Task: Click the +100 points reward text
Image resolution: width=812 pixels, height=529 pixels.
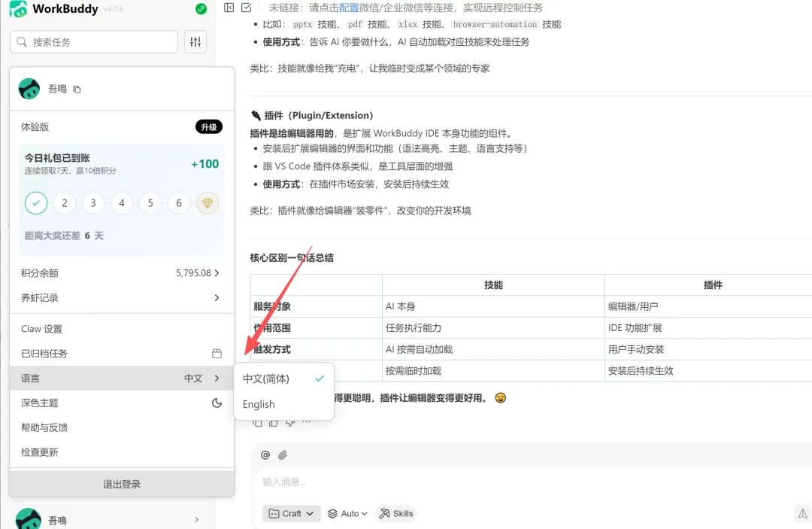Action: [x=205, y=164]
